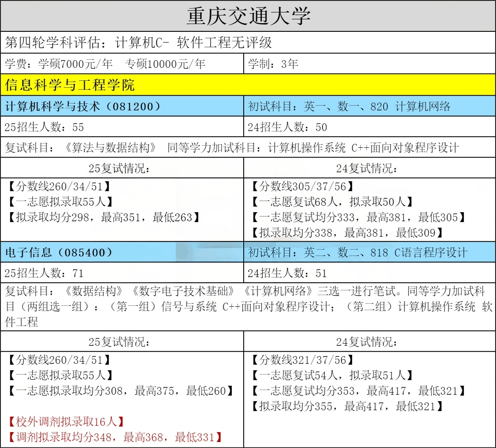The height and width of the screenshot is (448, 496).
Task: Select the 25招生人数：55 cell
Action: (44, 127)
